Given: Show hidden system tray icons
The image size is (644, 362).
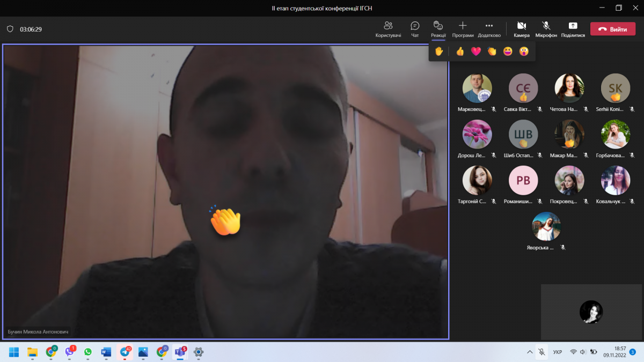Looking at the screenshot, I should coord(530,352).
